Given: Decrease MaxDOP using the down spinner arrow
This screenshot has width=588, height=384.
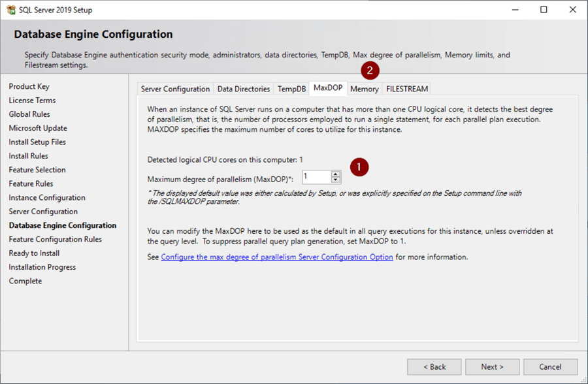Looking at the screenshot, I should (x=336, y=180).
